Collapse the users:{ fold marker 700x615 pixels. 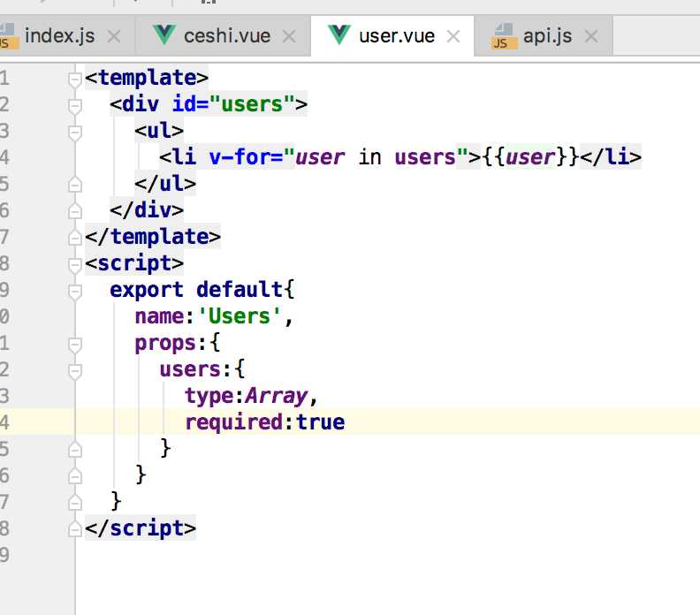click(x=75, y=370)
